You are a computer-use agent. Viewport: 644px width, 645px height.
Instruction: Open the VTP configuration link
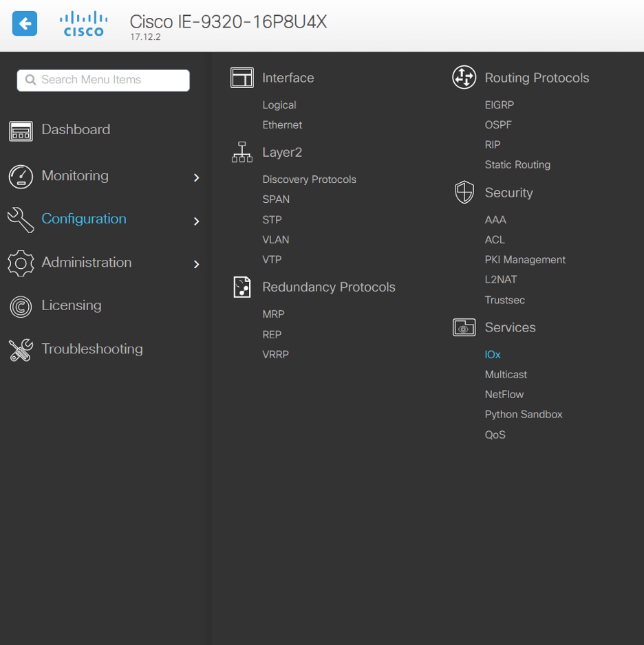[272, 259]
